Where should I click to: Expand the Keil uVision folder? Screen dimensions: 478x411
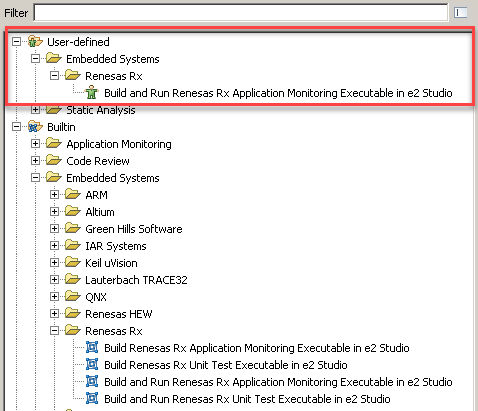click(54, 263)
